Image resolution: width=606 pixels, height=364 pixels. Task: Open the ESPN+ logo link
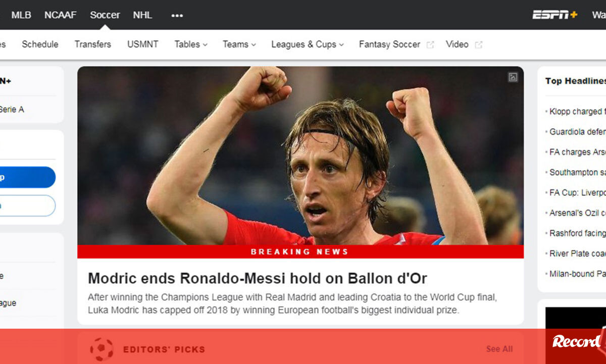tap(554, 15)
